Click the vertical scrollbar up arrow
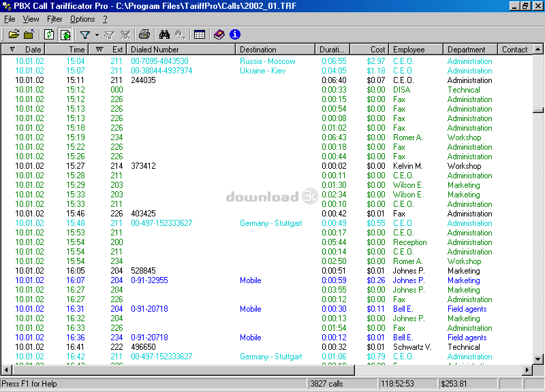The width and height of the screenshot is (545, 392). coord(538,49)
